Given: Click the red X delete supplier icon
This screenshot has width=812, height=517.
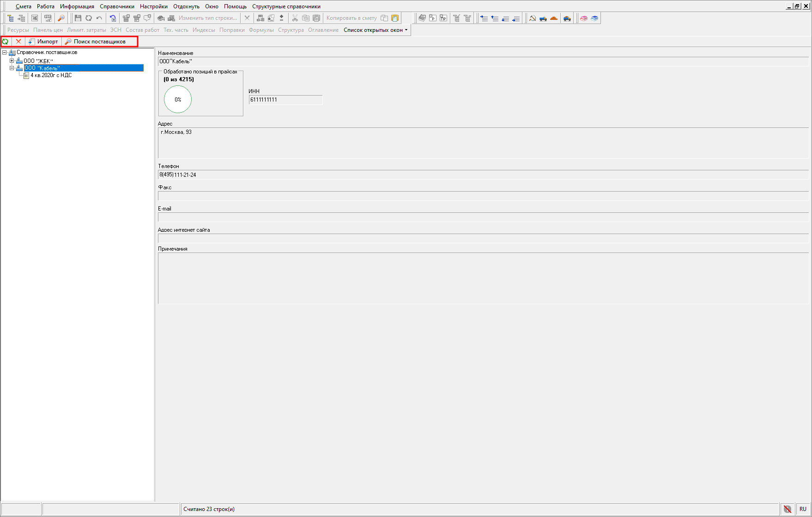Looking at the screenshot, I should [18, 42].
